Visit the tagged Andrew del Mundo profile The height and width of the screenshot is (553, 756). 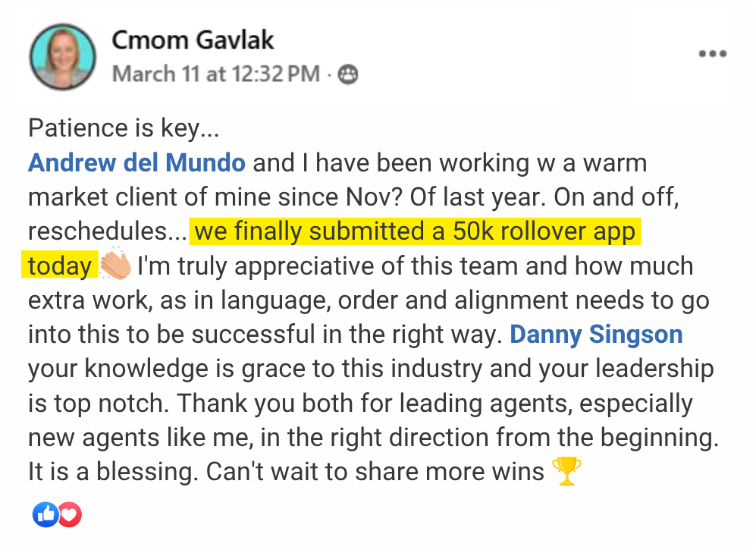point(136,163)
